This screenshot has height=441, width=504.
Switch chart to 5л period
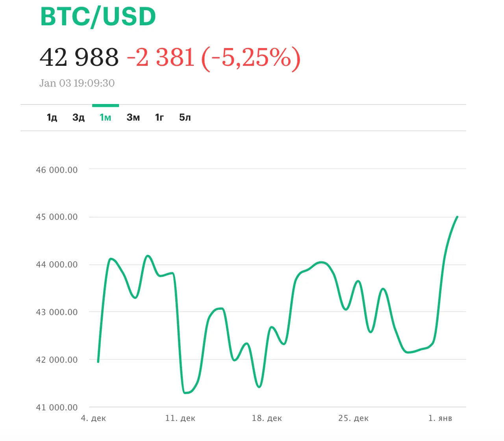coord(185,117)
